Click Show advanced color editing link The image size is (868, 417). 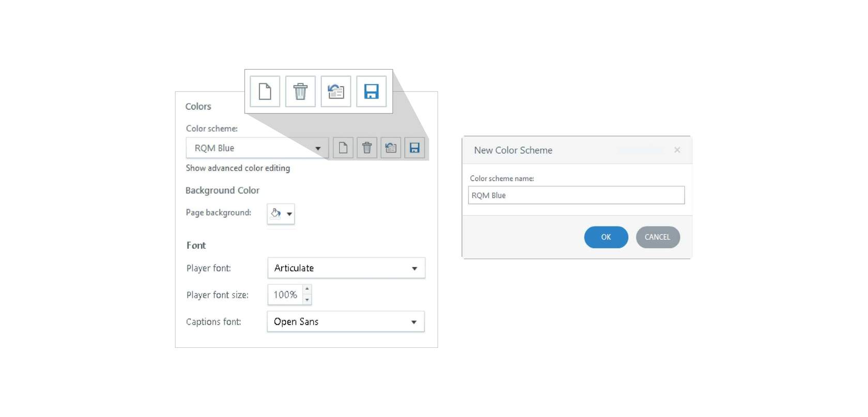(x=238, y=168)
